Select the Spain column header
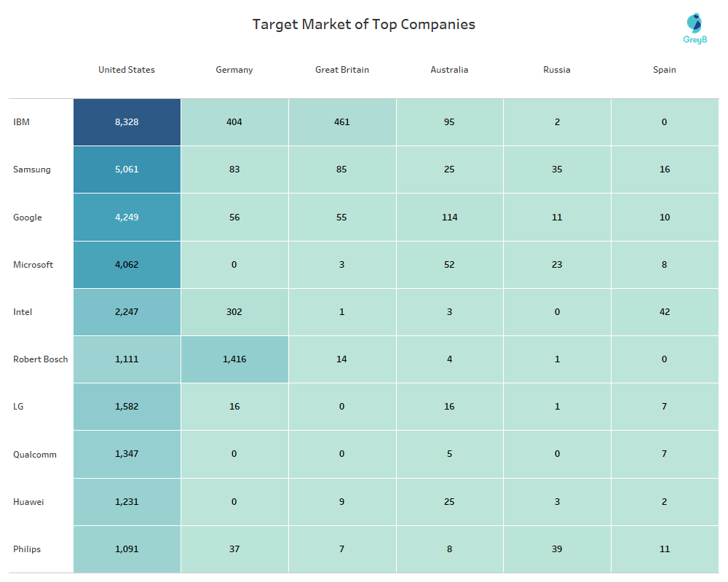Screen dimensions: 728x582 (664, 70)
